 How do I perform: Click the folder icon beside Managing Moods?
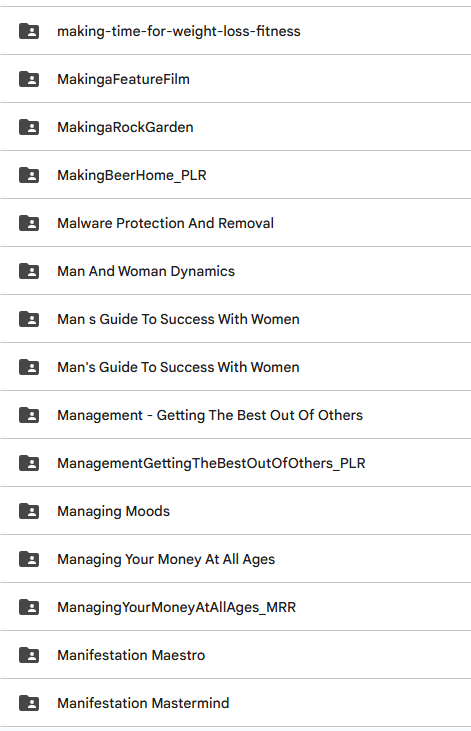click(29, 511)
